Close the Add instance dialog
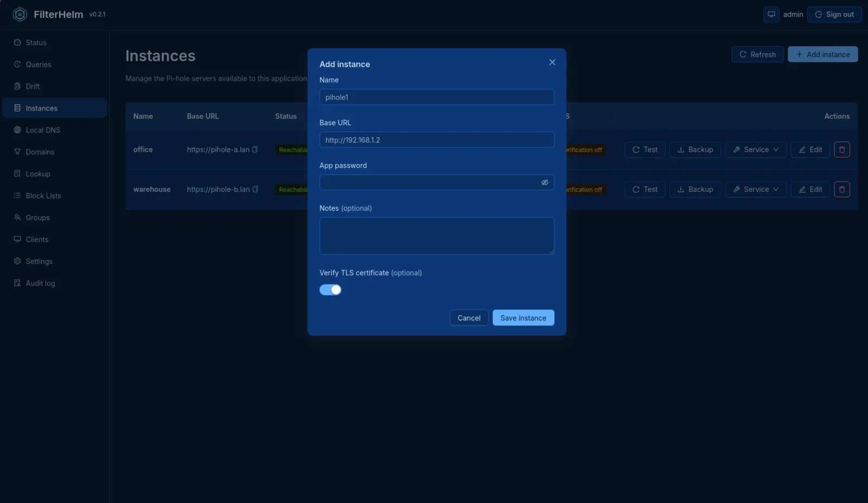Image resolution: width=868 pixels, height=503 pixels. pyautogui.click(x=552, y=62)
